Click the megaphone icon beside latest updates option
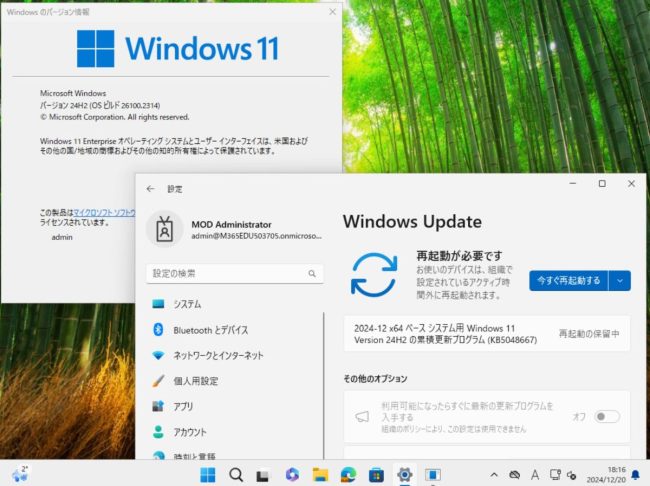 pos(362,416)
